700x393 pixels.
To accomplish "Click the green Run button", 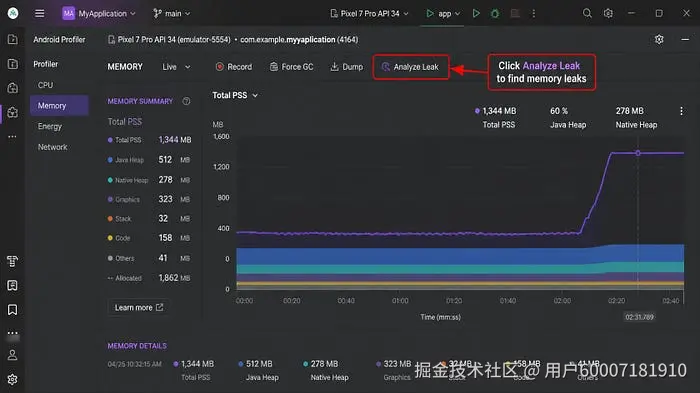I will click(x=476, y=13).
